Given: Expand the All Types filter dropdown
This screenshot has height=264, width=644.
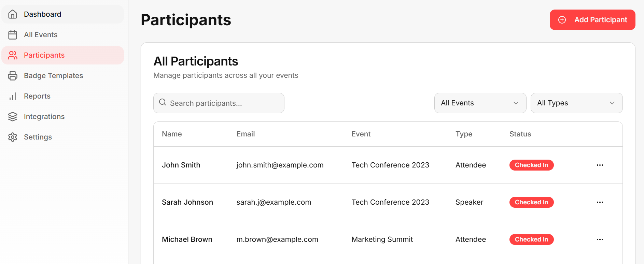Looking at the screenshot, I should pyautogui.click(x=576, y=103).
